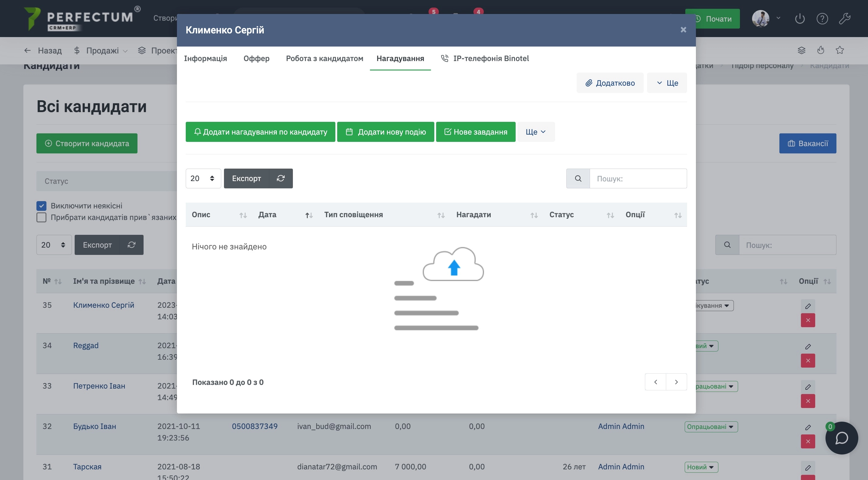
Task: Sort reminders by Нагадати column
Action: click(x=497, y=214)
